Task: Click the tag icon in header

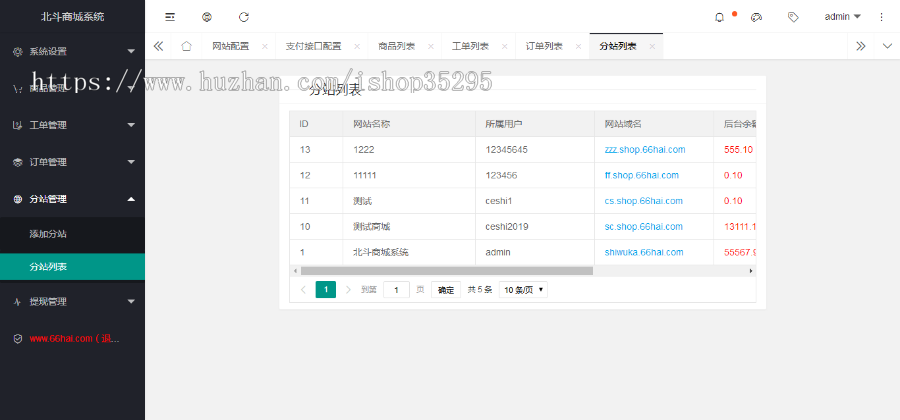Action: [793, 17]
